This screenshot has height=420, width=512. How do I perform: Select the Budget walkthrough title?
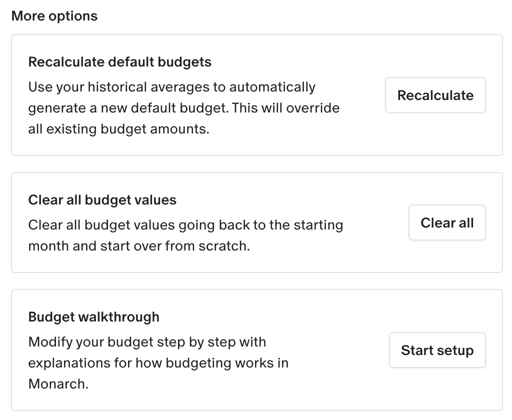pyautogui.click(x=94, y=317)
